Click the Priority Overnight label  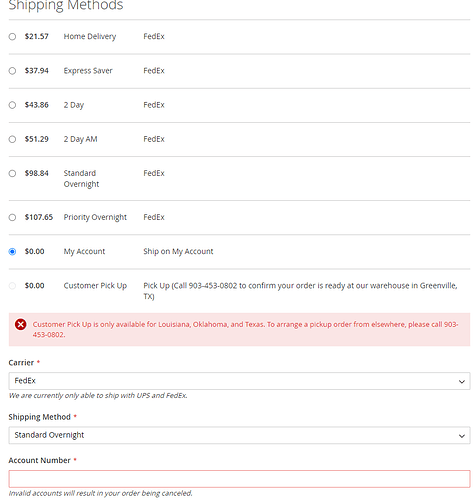pos(95,217)
